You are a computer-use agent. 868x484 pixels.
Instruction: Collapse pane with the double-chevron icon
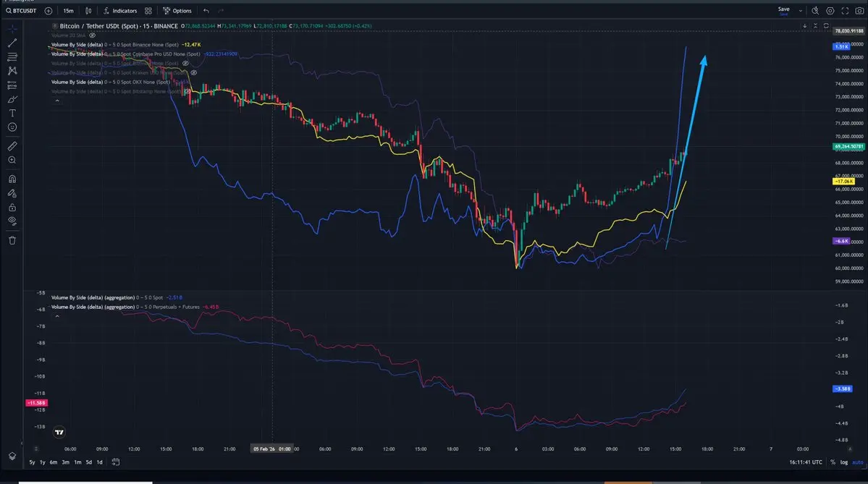pos(815,26)
